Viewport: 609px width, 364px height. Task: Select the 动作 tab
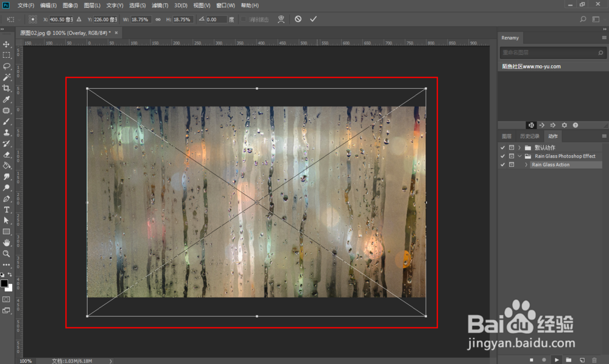(x=553, y=136)
